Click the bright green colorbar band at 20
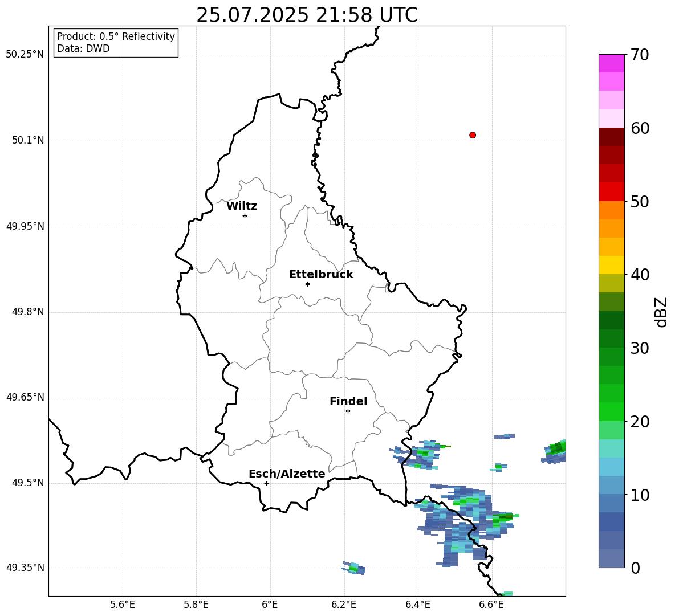The width and height of the screenshot is (675, 616). coord(611,411)
